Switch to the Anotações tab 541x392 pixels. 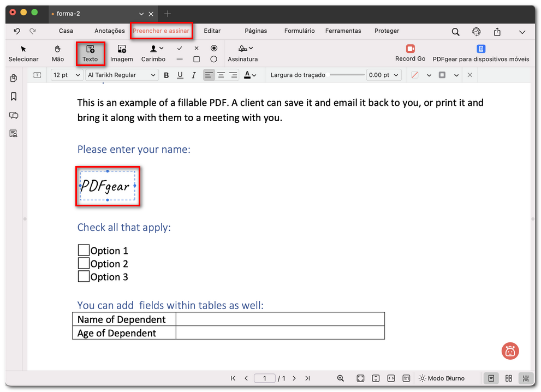tap(110, 31)
